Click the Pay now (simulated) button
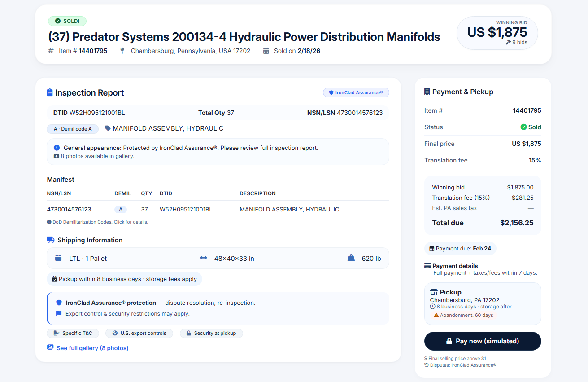The width and height of the screenshot is (588, 382). (x=483, y=341)
